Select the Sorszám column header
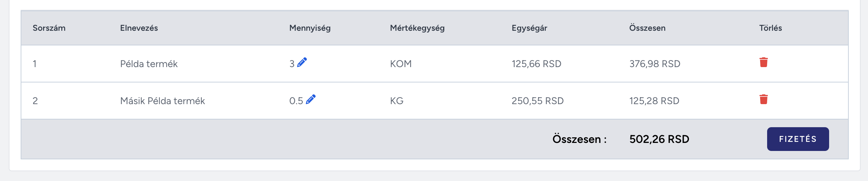Viewport: 868px width, 181px height. click(x=49, y=28)
